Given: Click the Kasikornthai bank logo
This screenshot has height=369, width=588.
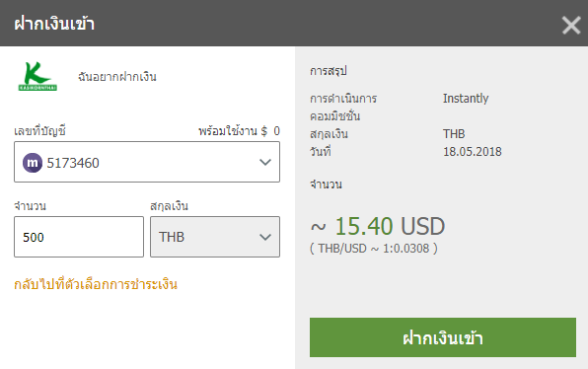Looking at the screenshot, I should 37,77.
